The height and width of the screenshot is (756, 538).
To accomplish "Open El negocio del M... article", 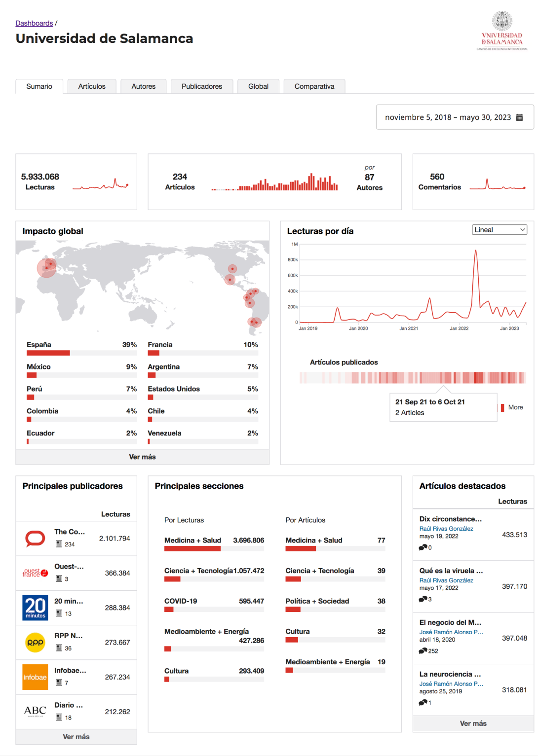I will (x=450, y=622).
